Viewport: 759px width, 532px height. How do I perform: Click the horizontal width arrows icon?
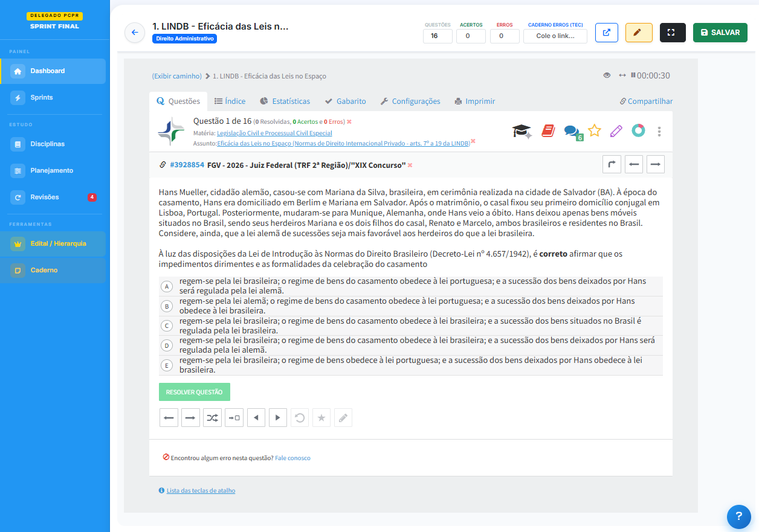(x=622, y=75)
